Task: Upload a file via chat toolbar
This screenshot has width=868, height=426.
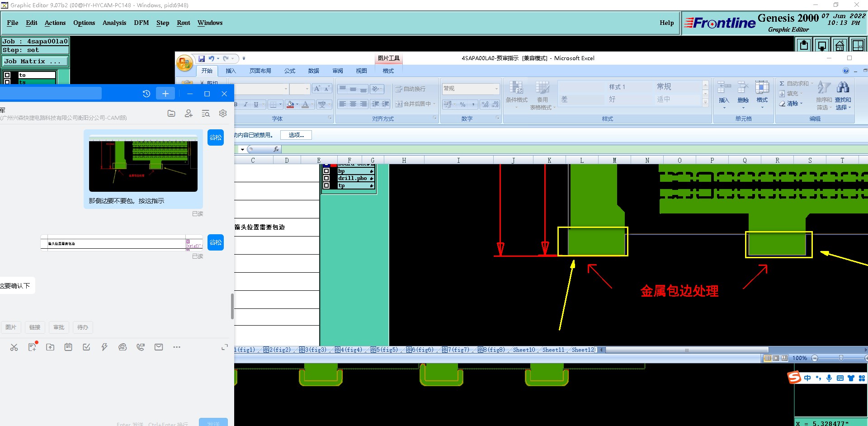Action: click(50, 347)
